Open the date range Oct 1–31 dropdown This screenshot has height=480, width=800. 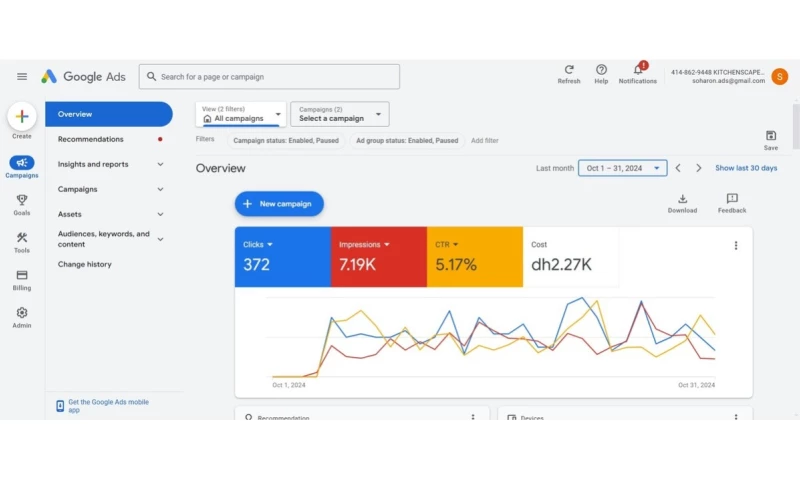622,168
